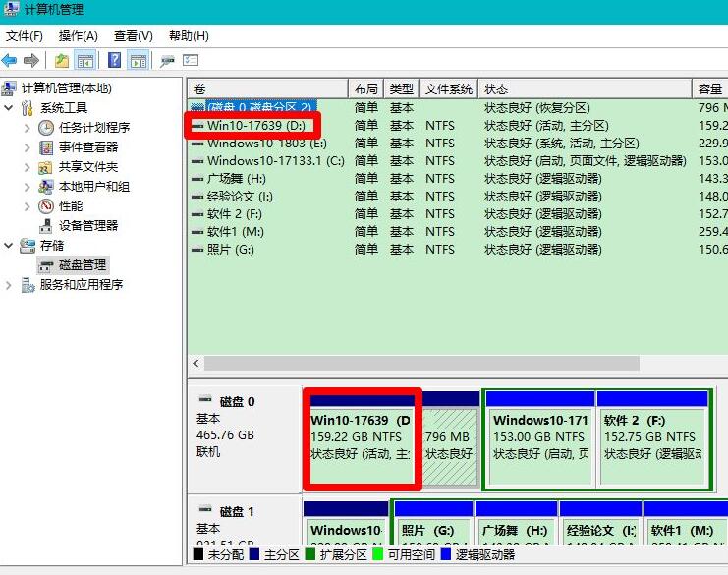Expand the 事件查看器 node
The image size is (728, 575).
click(x=27, y=147)
